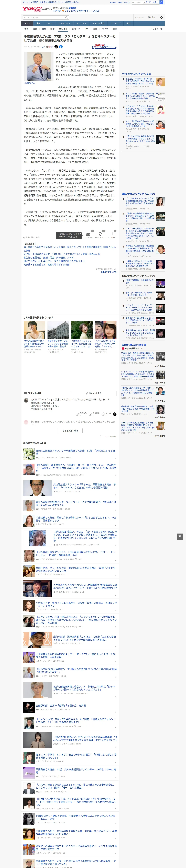Image resolution: width=186 pixels, height=868 pixels.
Task: Click マイページ button
Action: (139, 18)
